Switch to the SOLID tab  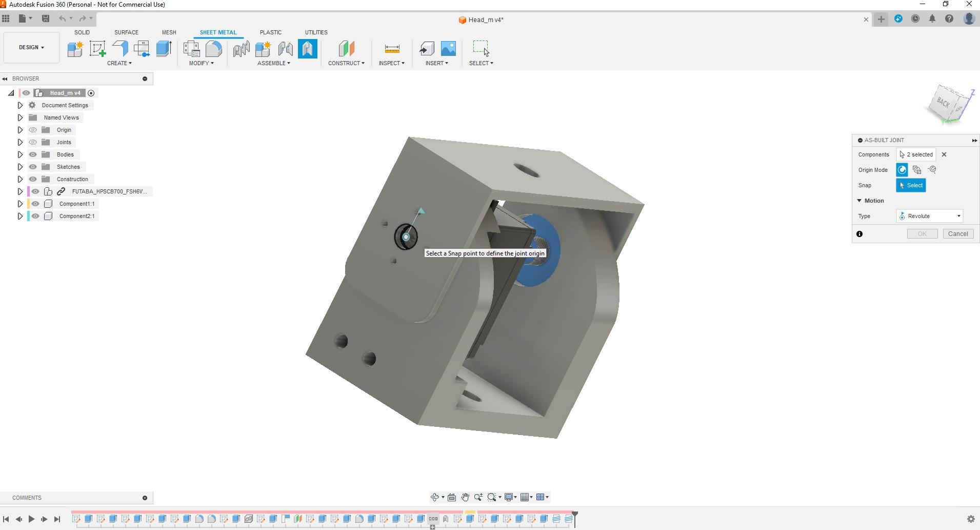pos(82,32)
